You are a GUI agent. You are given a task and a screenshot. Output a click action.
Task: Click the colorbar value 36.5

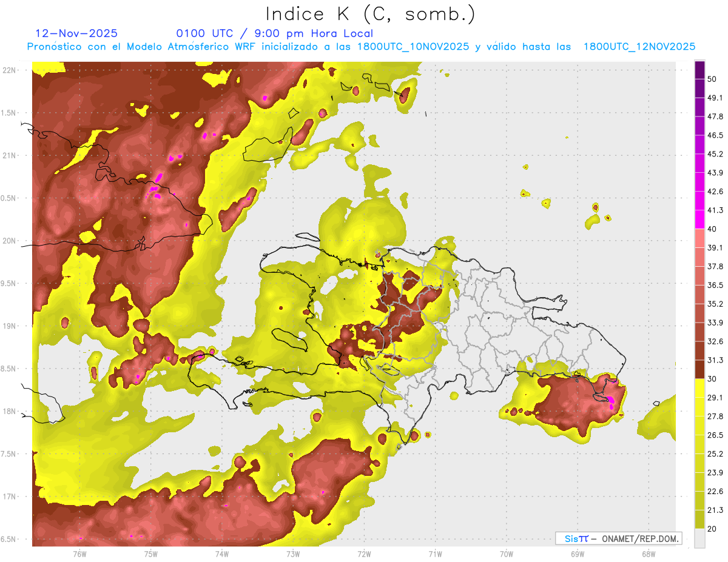click(715, 285)
